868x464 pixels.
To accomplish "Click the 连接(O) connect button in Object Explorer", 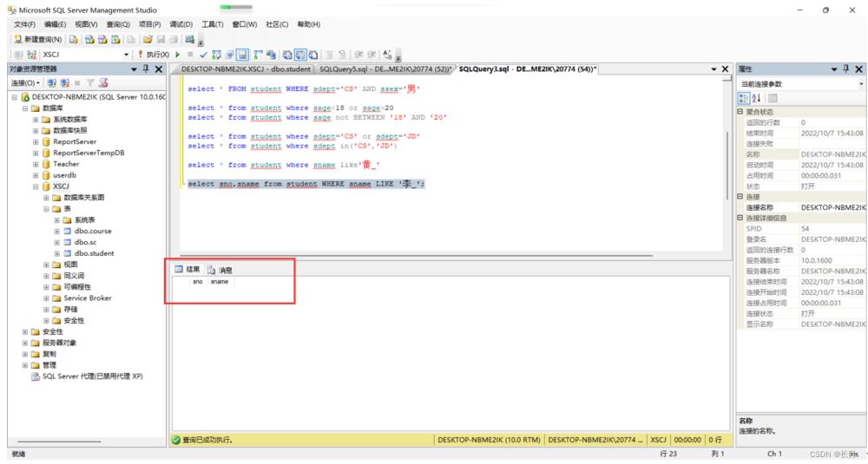I will 22,83.
